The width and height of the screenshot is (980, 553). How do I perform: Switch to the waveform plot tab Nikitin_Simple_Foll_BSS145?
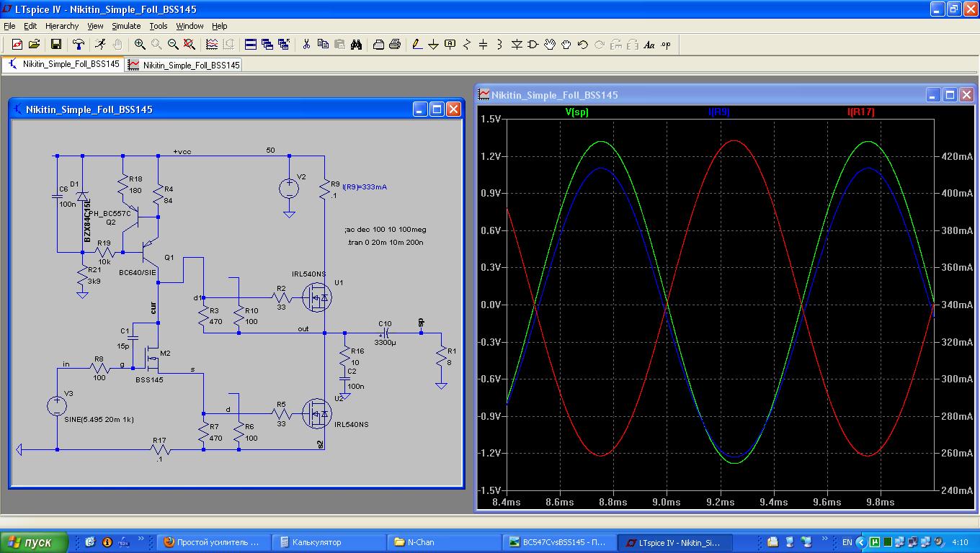(184, 65)
